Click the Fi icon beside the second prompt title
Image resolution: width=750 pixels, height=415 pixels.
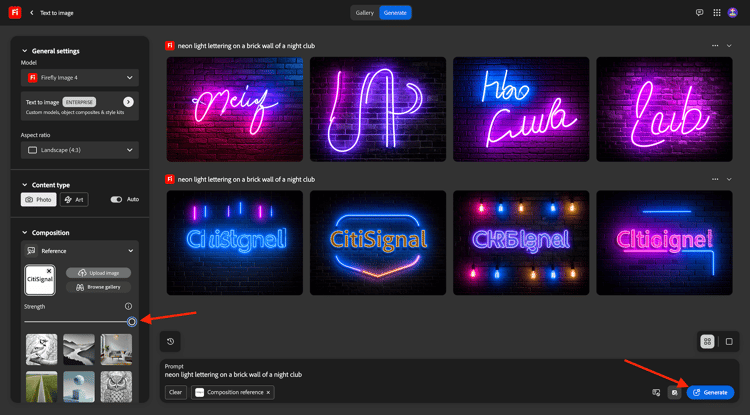[169, 179]
